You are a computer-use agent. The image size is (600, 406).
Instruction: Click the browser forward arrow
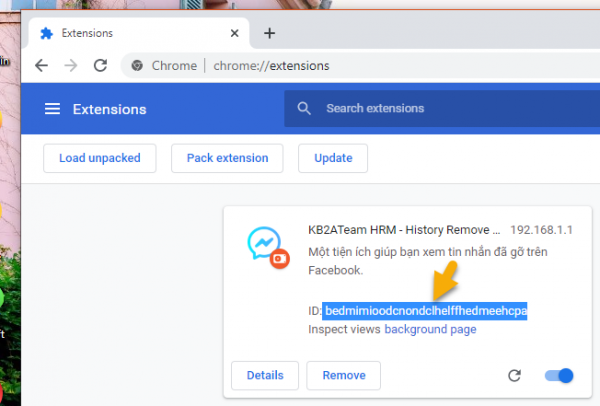click(71, 66)
